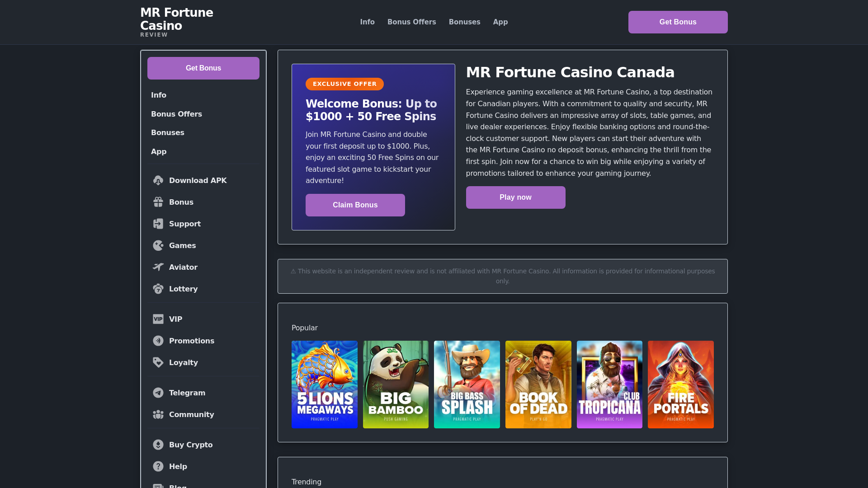This screenshot has width=868, height=488.
Task: Click the Help question mark icon
Action: pos(158,467)
